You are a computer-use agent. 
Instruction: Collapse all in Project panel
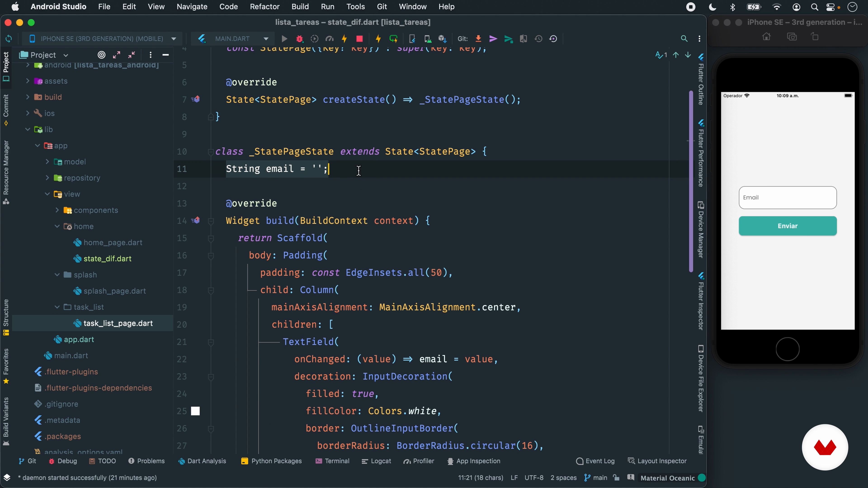[x=132, y=54]
